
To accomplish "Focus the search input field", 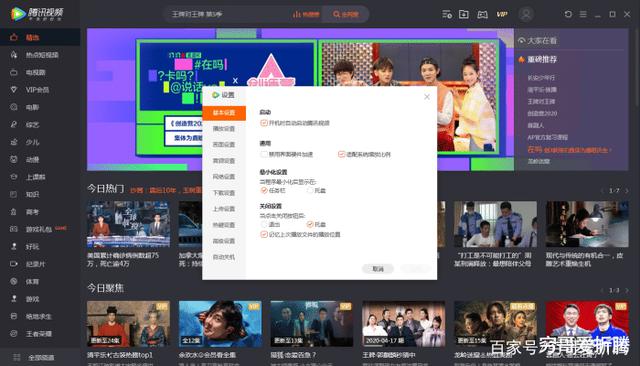I will point(227,14).
